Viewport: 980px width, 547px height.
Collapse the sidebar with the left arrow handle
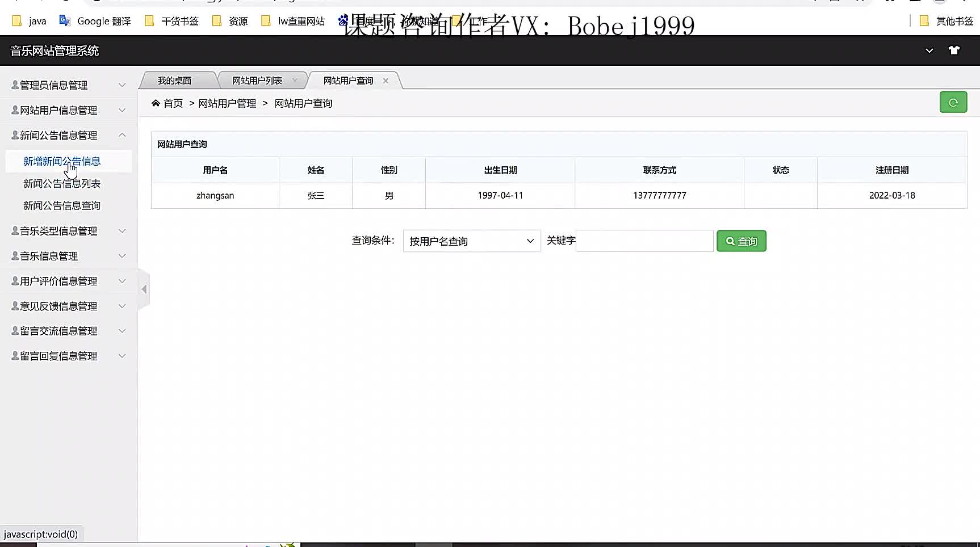pos(144,289)
